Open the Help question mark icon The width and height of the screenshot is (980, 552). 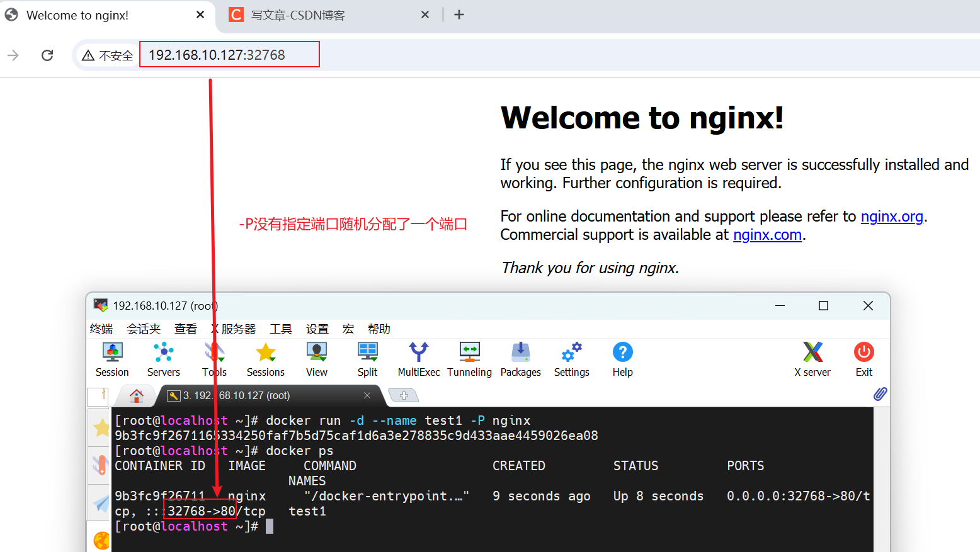coord(623,359)
